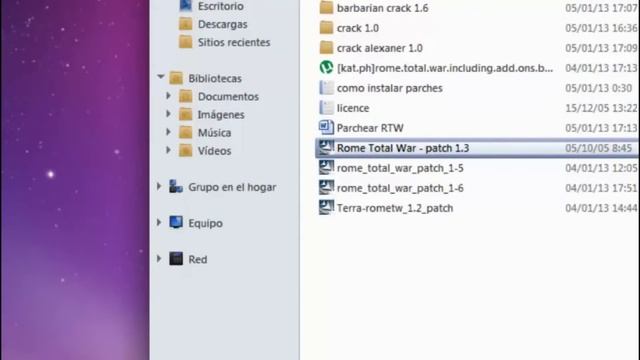Click the Sitios recientes folder icon
Screen dimensions: 640x360
(x=186, y=42)
